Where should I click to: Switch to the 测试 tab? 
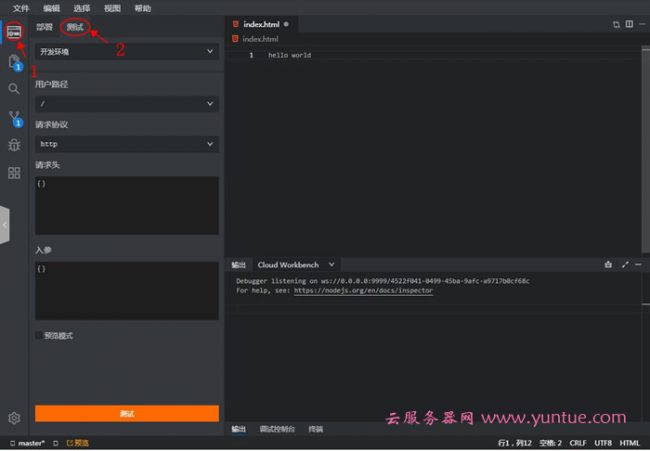click(x=75, y=27)
